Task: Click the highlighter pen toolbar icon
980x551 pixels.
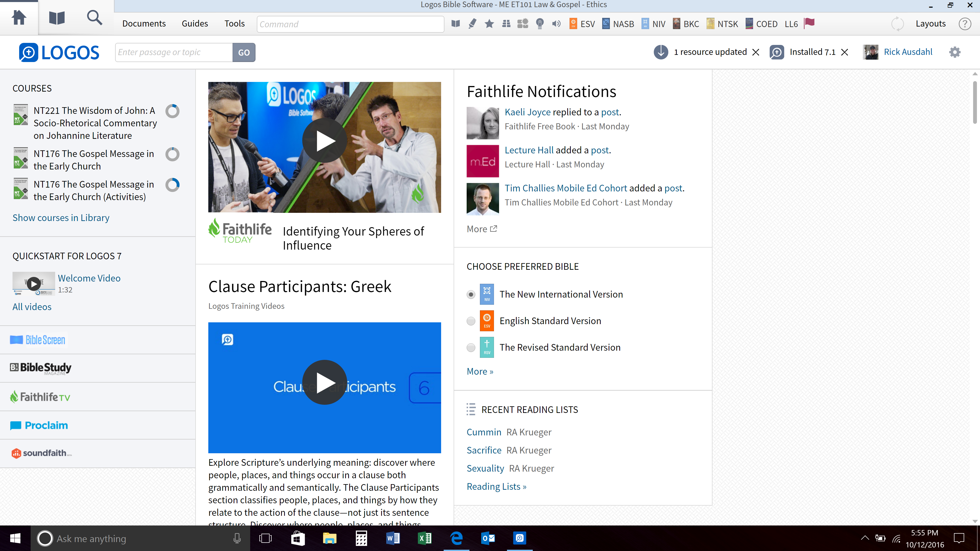Action: point(472,23)
